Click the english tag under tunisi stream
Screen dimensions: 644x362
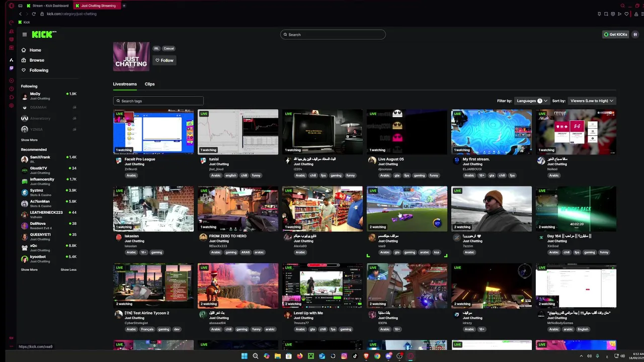(231, 175)
